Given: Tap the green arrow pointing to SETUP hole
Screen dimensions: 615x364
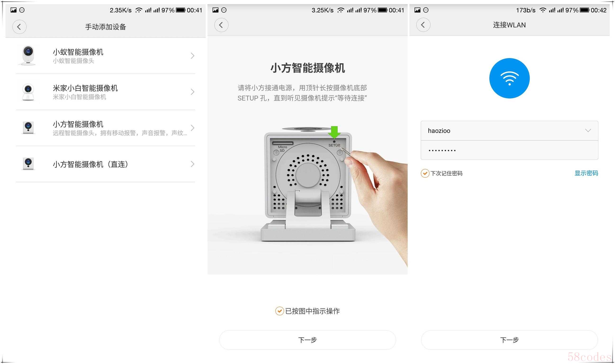Looking at the screenshot, I should [x=334, y=132].
